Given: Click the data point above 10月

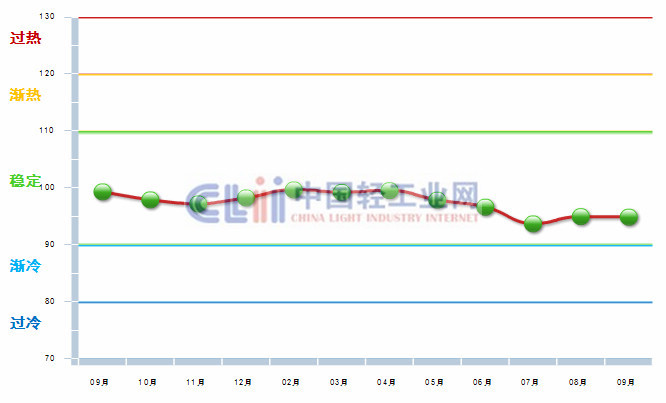Looking at the screenshot, I should (150, 200).
